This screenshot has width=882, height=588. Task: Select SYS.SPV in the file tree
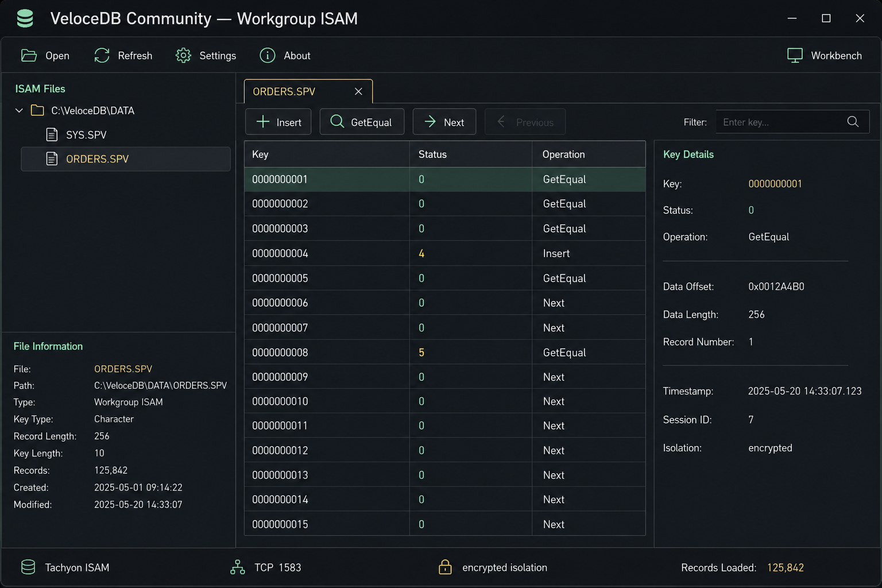coord(126,134)
